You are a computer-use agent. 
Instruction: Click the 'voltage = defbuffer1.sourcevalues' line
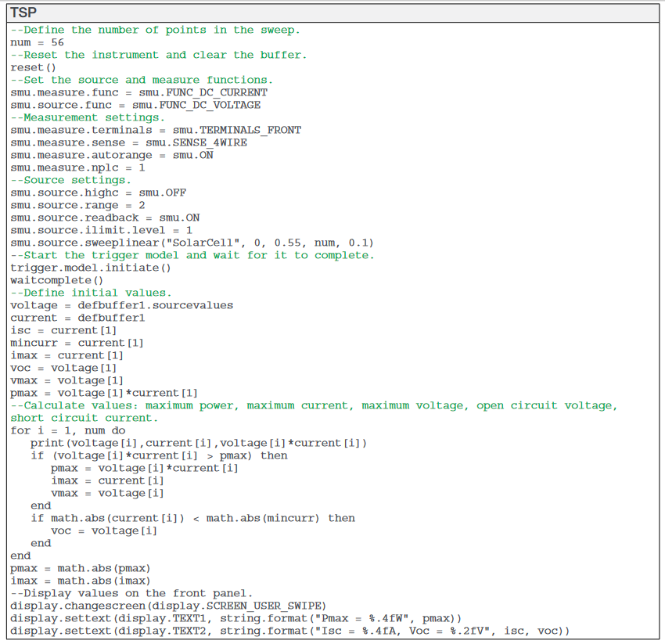[122, 305]
